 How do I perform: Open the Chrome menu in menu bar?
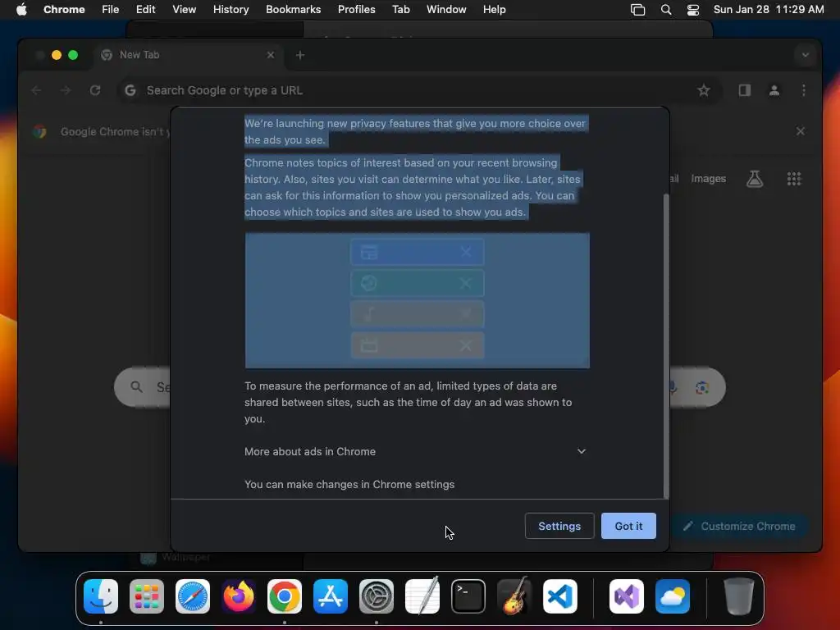64,10
